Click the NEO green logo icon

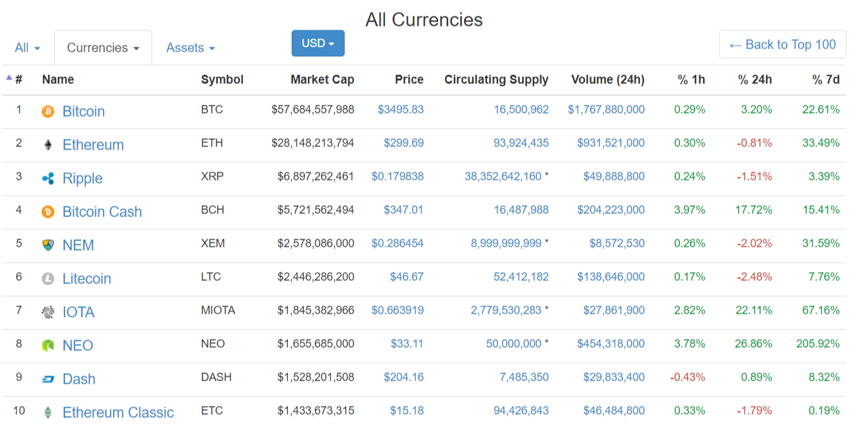[48, 346]
